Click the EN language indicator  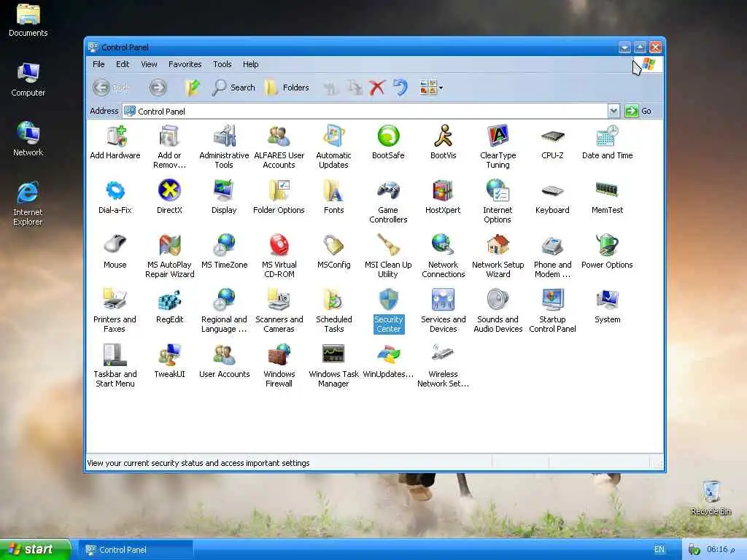659,550
